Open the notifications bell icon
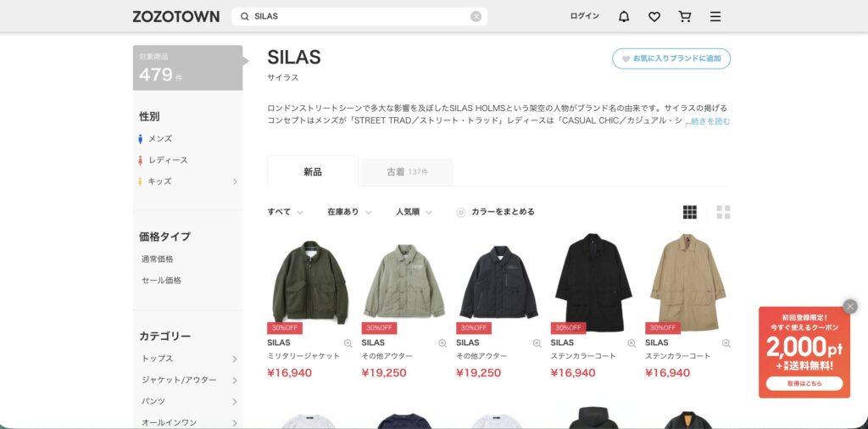 tap(624, 17)
